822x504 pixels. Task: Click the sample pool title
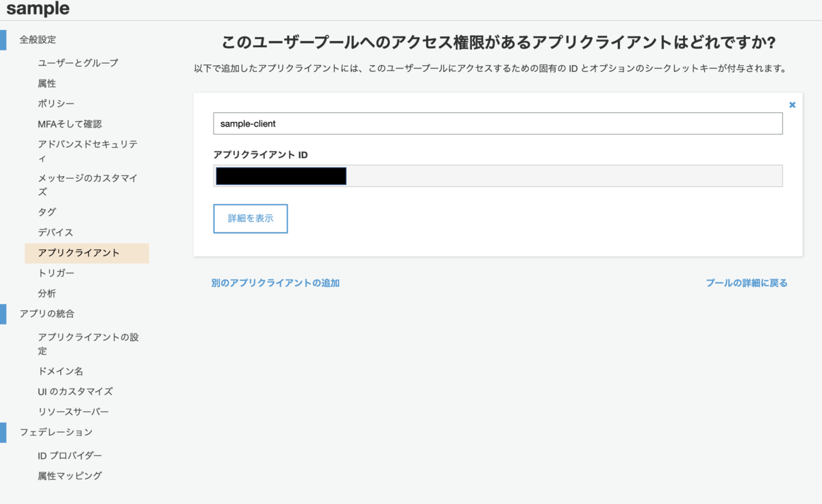pos(38,9)
